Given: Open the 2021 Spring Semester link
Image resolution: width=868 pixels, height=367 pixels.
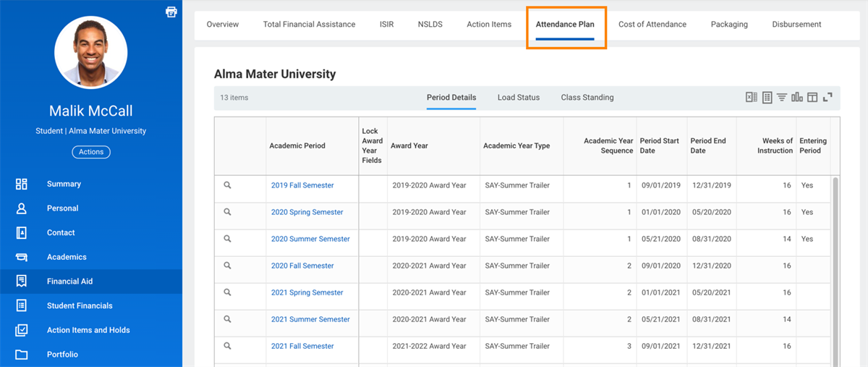Looking at the screenshot, I should coord(307,292).
